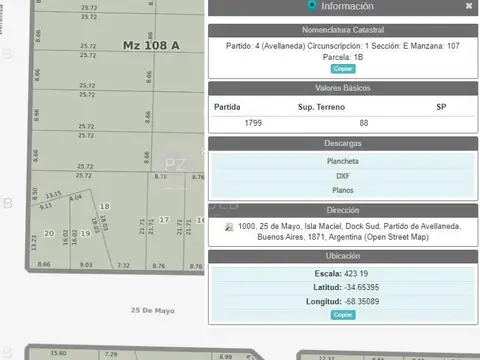Select the Partida value 1799
Viewport: 480px width, 360px height.
(253, 123)
